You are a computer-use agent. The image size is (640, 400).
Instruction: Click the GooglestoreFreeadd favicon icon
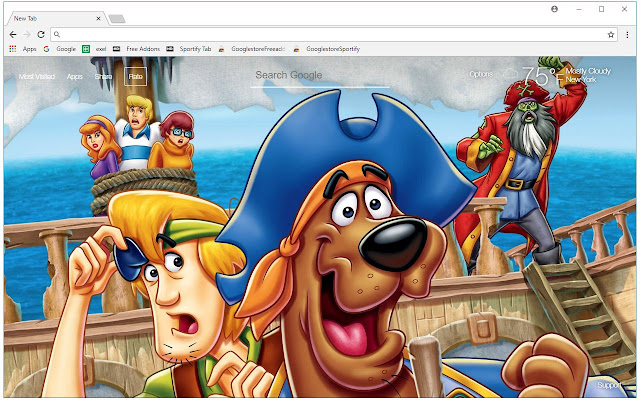(x=221, y=49)
